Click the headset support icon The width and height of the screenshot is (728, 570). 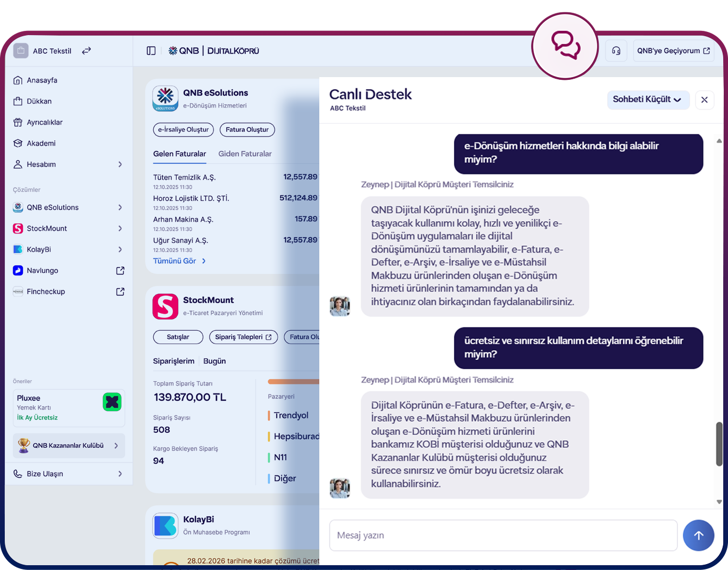click(x=616, y=51)
